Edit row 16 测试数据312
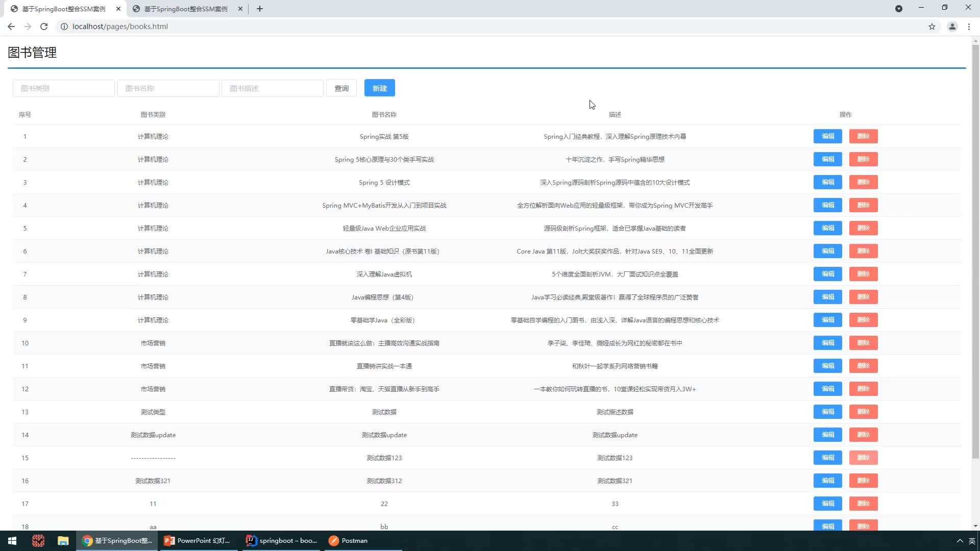Viewport: 980px width, 551px height. pyautogui.click(x=828, y=481)
